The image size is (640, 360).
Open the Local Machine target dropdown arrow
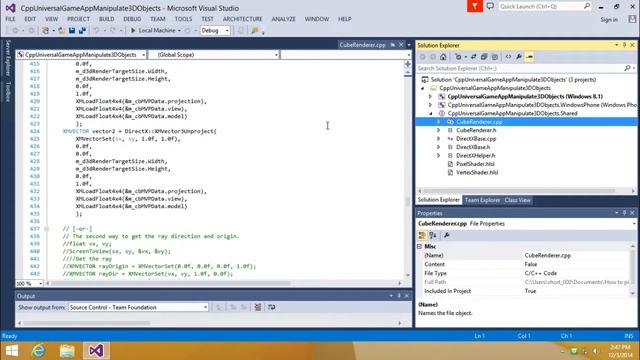pos(179,31)
